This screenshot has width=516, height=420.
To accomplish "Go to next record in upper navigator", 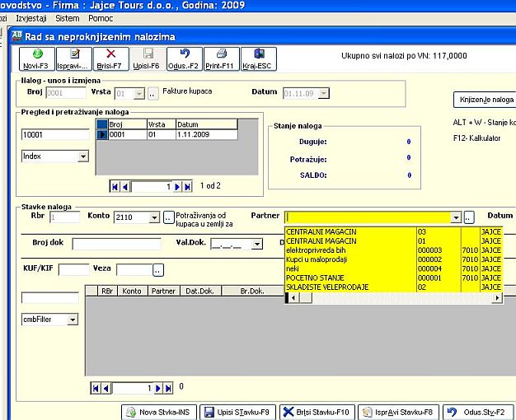I will [178, 187].
